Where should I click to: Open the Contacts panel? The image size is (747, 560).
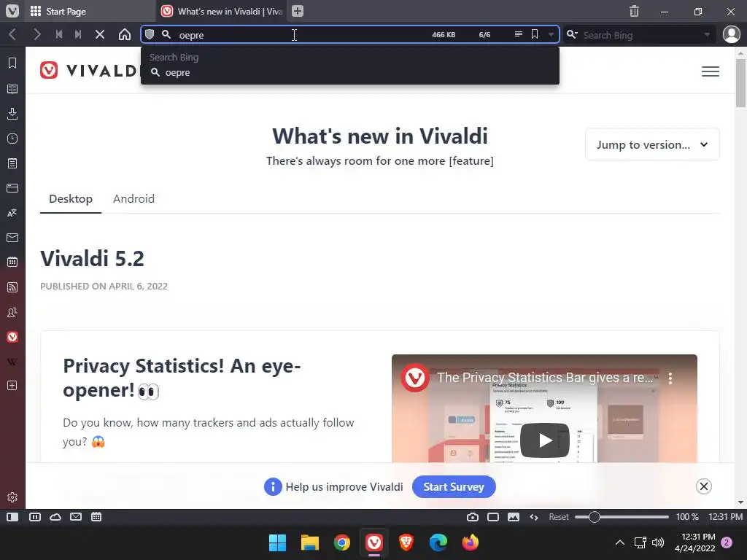[12, 312]
